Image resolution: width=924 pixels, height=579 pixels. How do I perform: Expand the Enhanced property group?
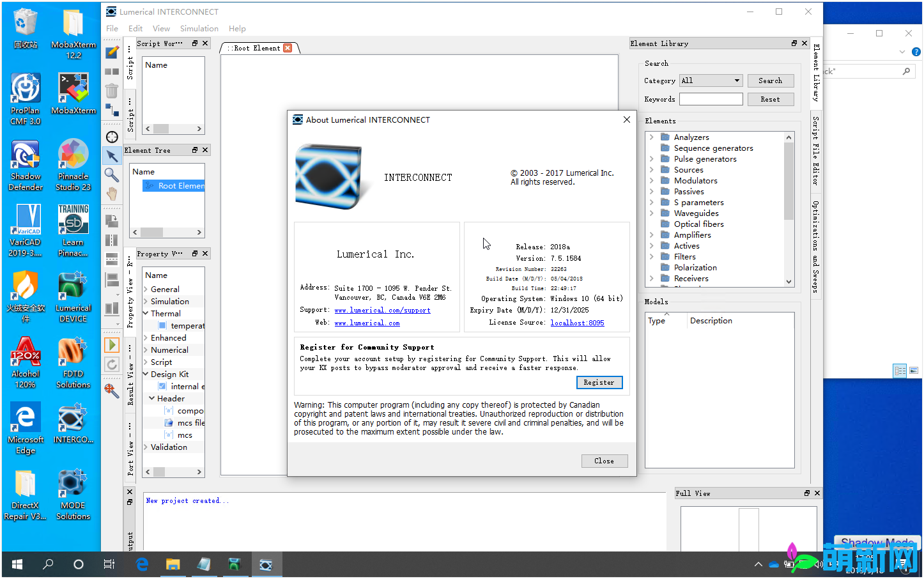[146, 338]
